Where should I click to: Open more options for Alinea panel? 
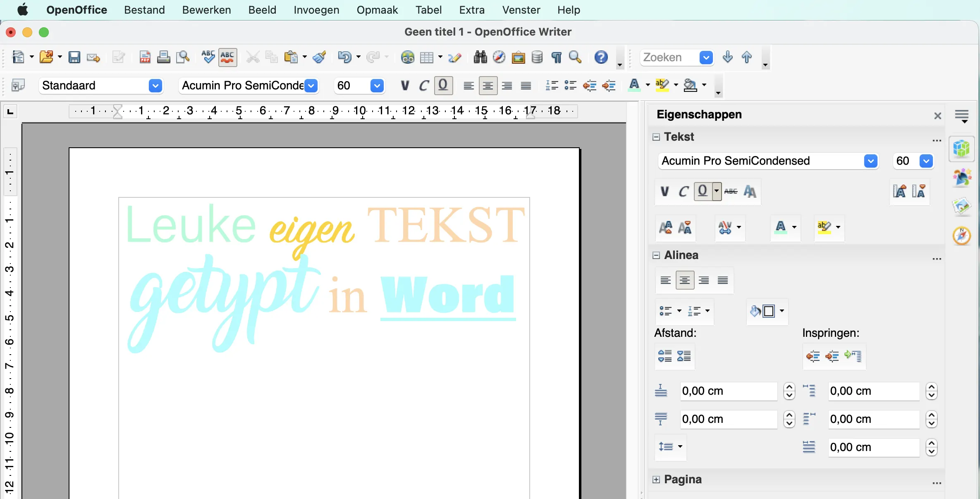point(937,259)
